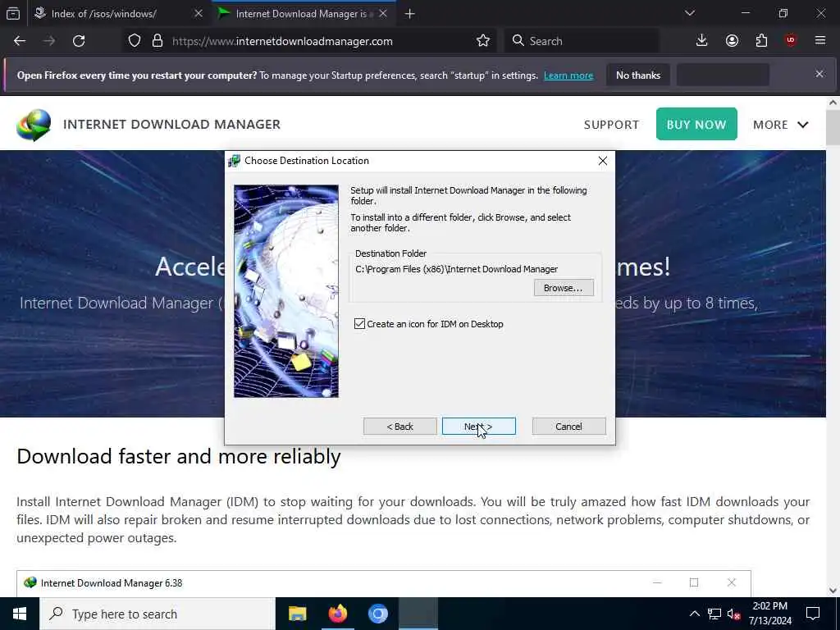The image size is (840, 630).
Task: Click the BUY NOW button
Action: pyautogui.click(x=696, y=125)
